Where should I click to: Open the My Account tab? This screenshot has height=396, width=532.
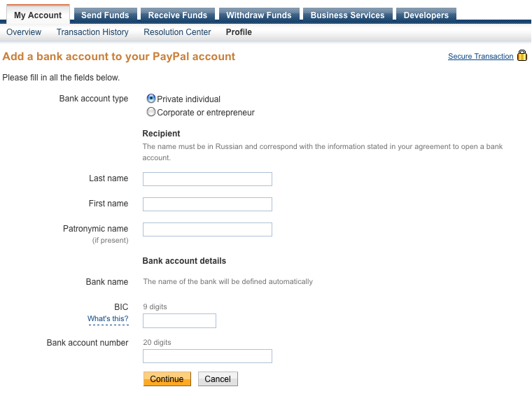pos(38,15)
